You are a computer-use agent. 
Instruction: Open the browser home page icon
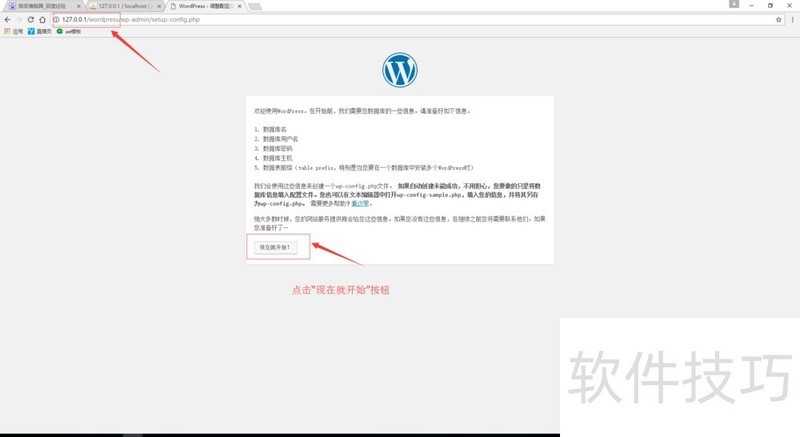pyautogui.click(x=42, y=19)
